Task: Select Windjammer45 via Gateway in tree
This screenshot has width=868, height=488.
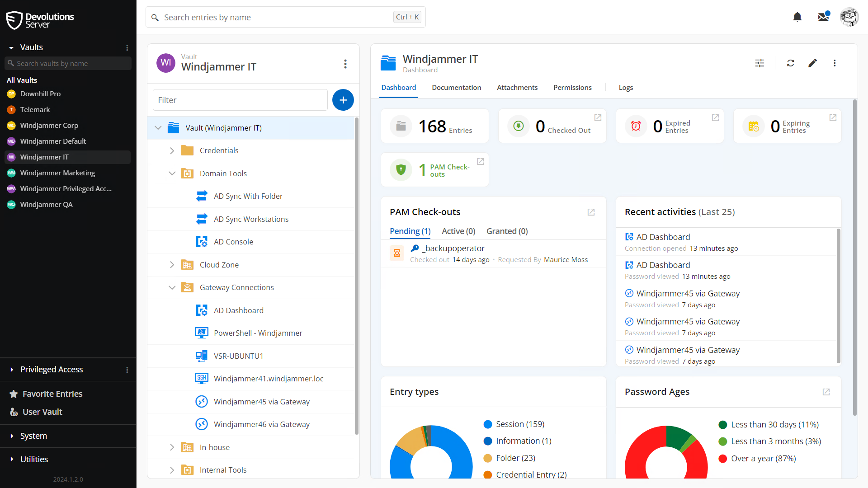Action: pyautogui.click(x=251, y=402)
